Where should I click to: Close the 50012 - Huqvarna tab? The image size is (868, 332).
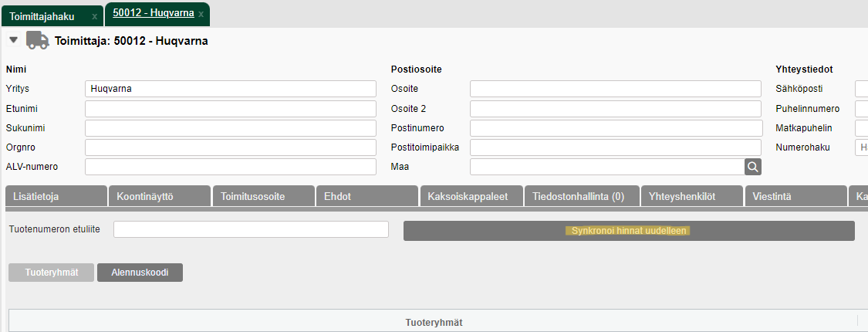[201, 15]
